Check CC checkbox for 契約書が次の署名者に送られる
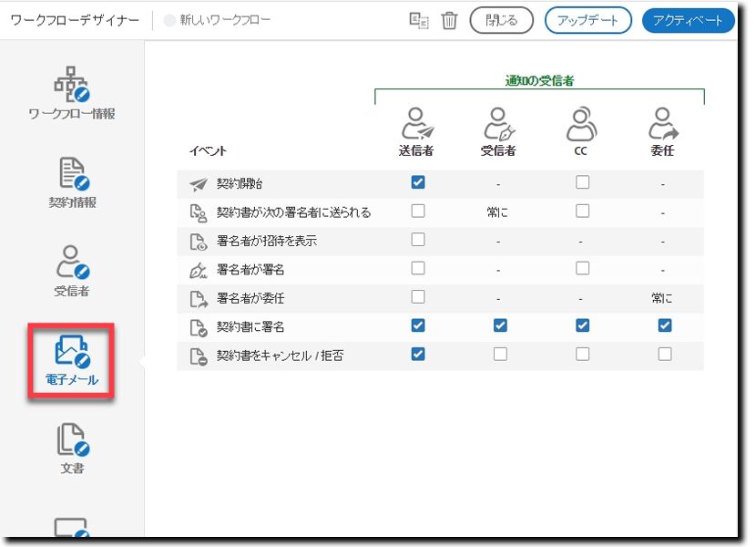756x547 pixels. (582, 211)
